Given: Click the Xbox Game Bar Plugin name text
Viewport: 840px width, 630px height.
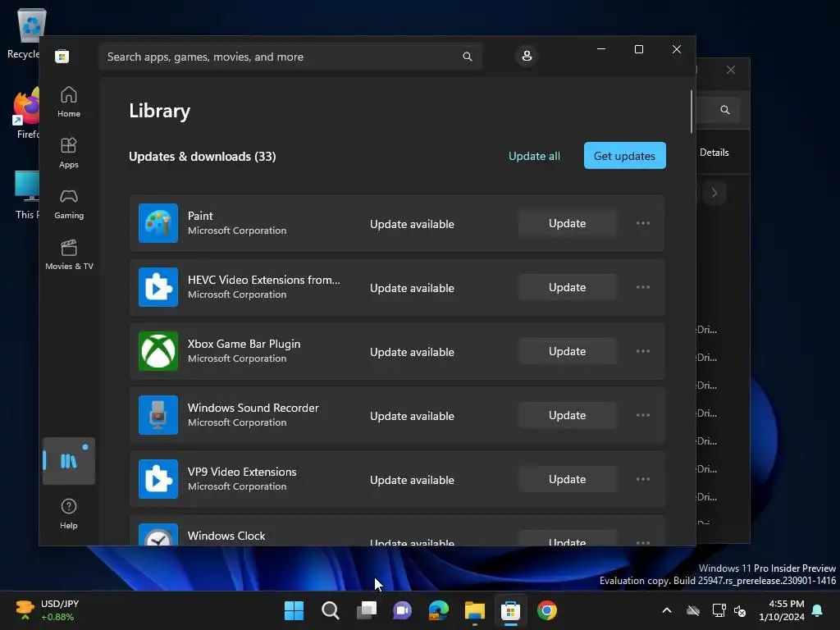Looking at the screenshot, I should click(244, 344).
